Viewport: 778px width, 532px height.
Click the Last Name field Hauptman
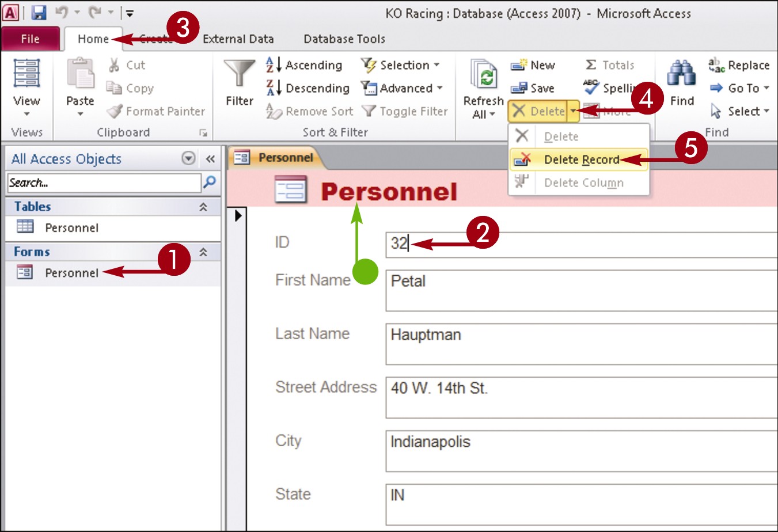click(x=582, y=344)
